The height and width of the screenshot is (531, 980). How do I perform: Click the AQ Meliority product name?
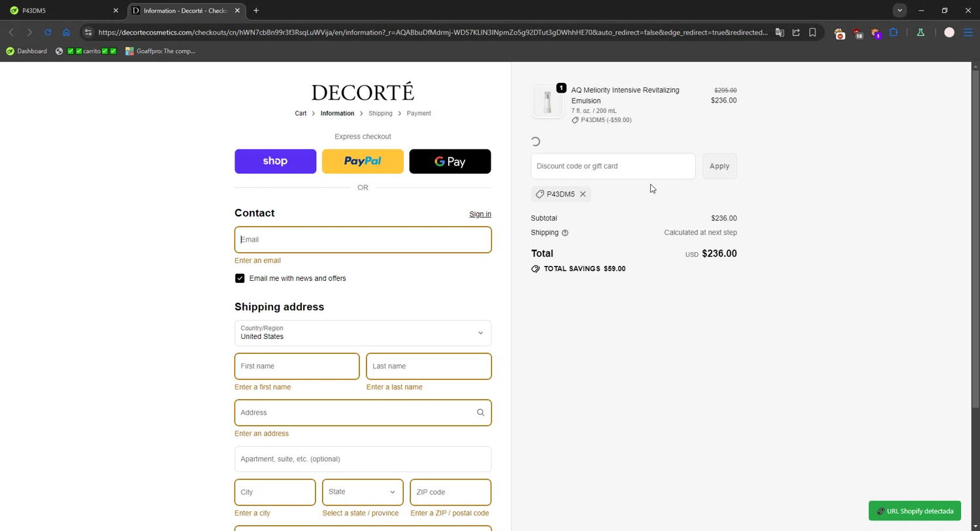pos(625,95)
